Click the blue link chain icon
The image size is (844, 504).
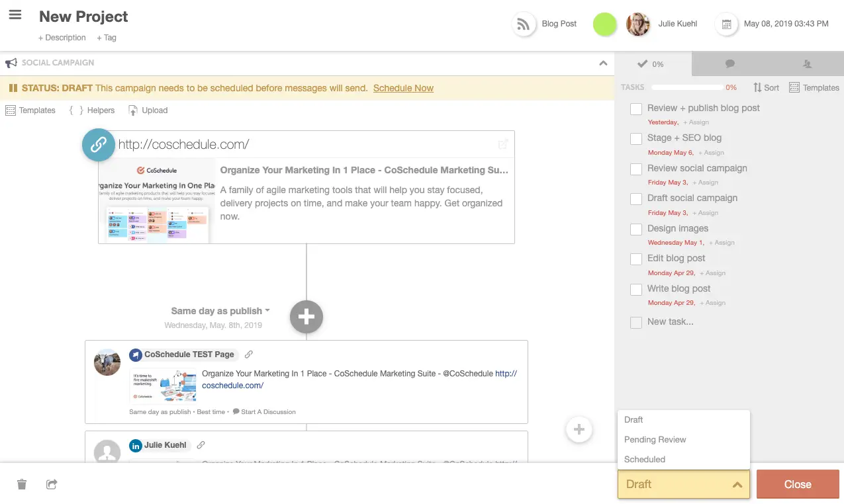[99, 145]
